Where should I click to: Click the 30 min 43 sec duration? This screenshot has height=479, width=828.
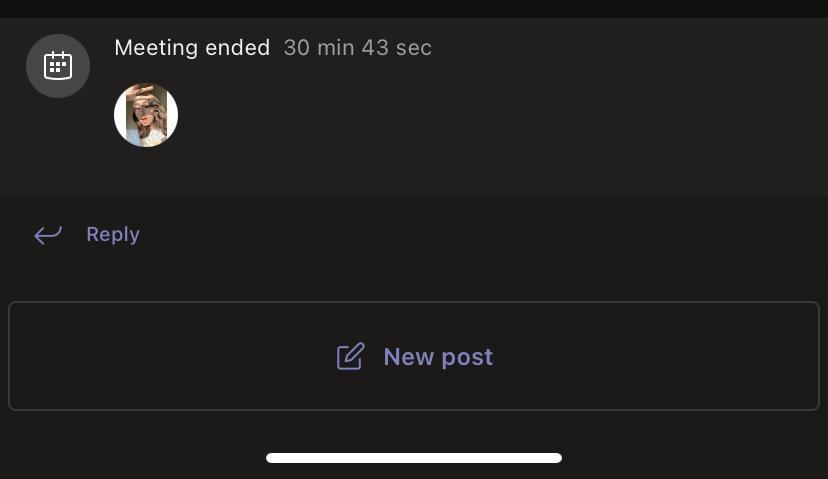pos(357,47)
